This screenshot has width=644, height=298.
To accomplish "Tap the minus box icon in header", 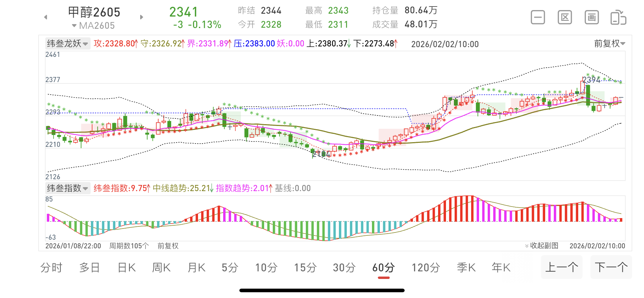I will tap(538, 17).
